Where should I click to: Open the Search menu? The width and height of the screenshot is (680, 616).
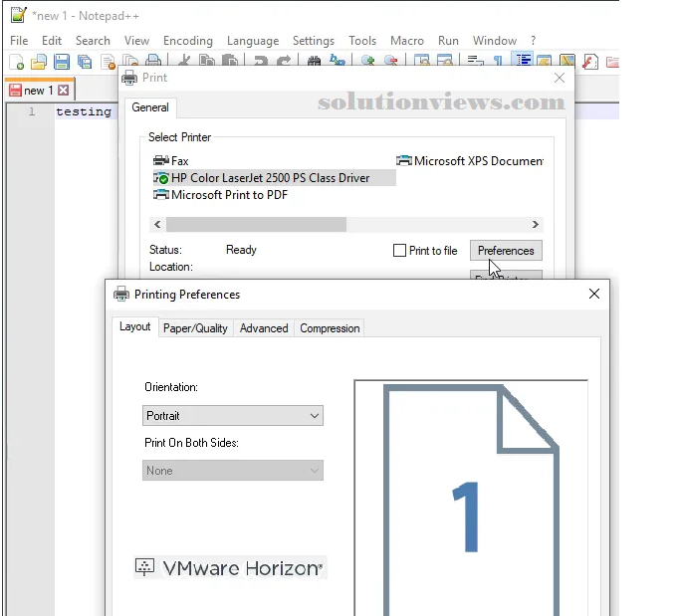pos(93,41)
